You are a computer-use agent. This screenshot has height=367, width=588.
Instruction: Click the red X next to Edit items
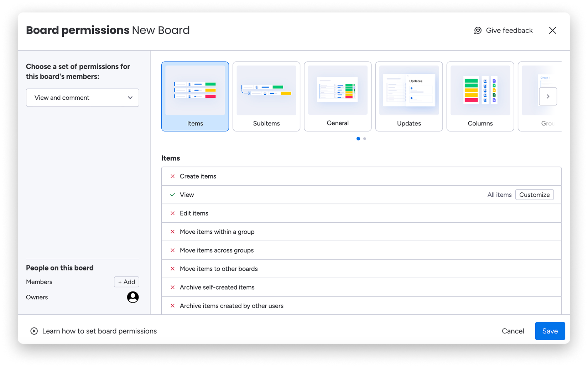tap(173, 213)
